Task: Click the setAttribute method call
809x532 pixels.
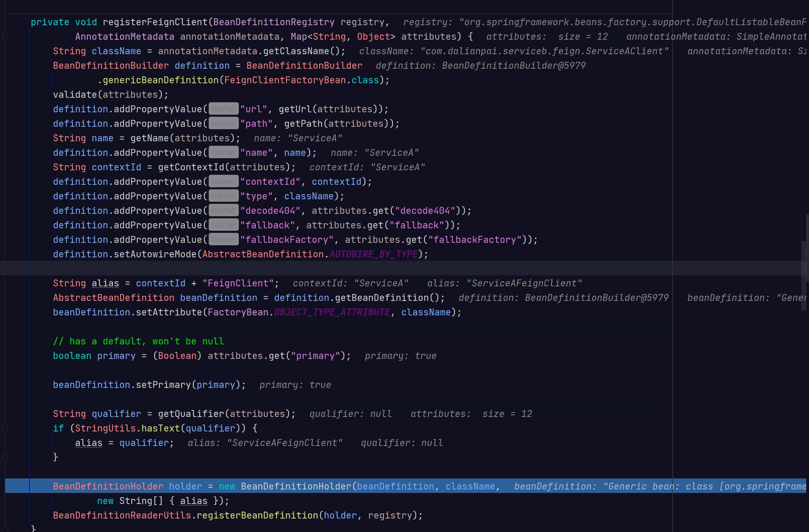Action: click(169, 312)
